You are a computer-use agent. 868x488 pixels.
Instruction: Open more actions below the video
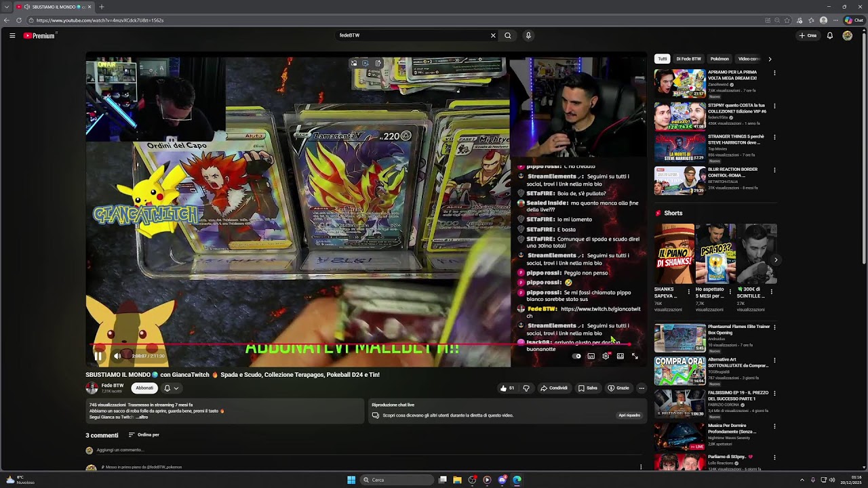(x=642, y=388)
